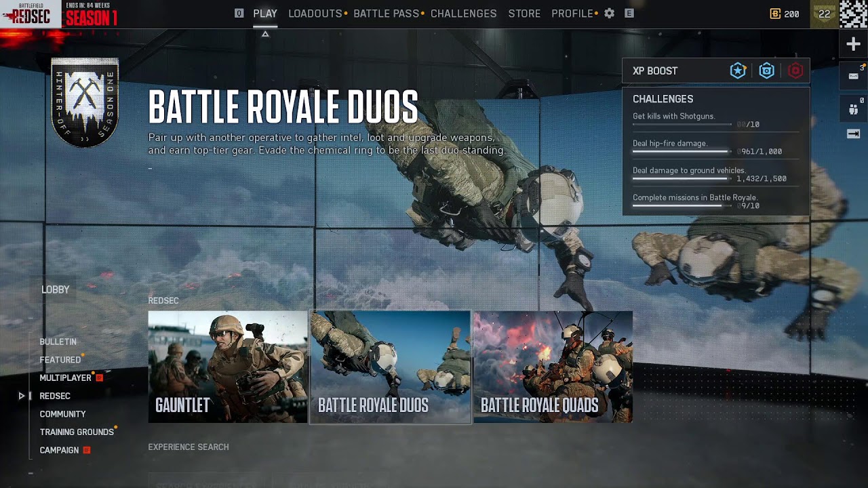The height and width of the screenshot is (488, 868).
Task: Click the EXPERIENCE SEARCH heading
Action: pyautogui.click(x=189, y=447)
